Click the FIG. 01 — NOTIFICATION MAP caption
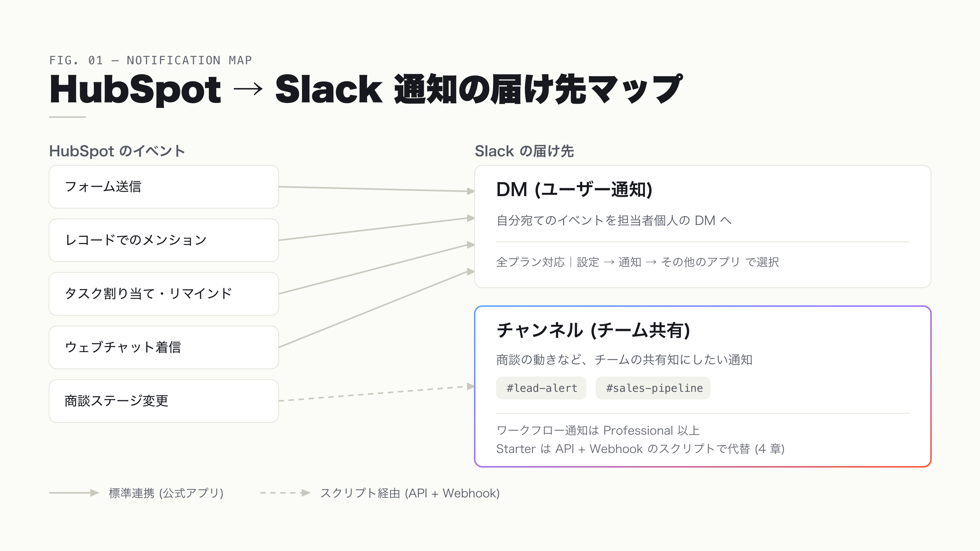This screenshot has width=980, height=551. (151, 60)
